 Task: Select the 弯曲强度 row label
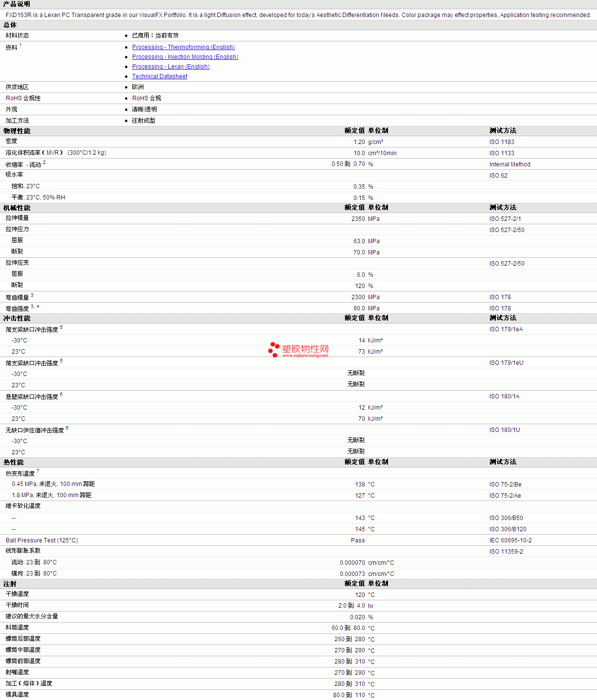[x=17, y=308]
